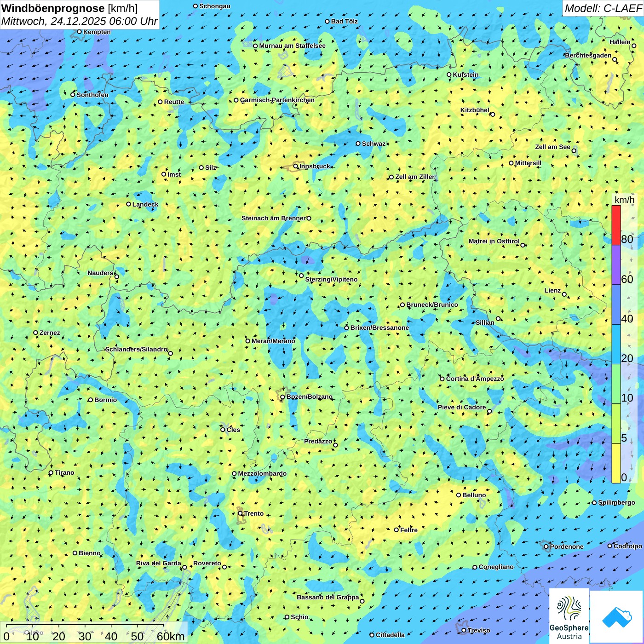
Task: Click the Pieve di Cadore label
Action: [462, 407]
